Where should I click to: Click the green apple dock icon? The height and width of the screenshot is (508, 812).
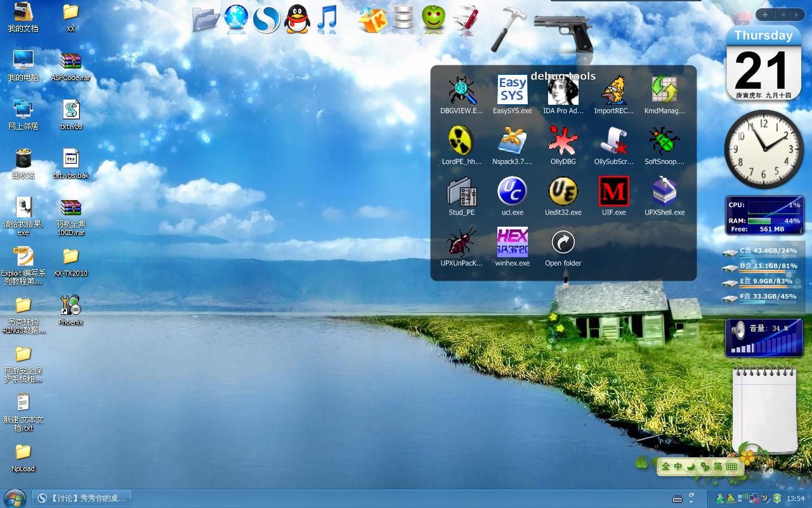point(434,18)
